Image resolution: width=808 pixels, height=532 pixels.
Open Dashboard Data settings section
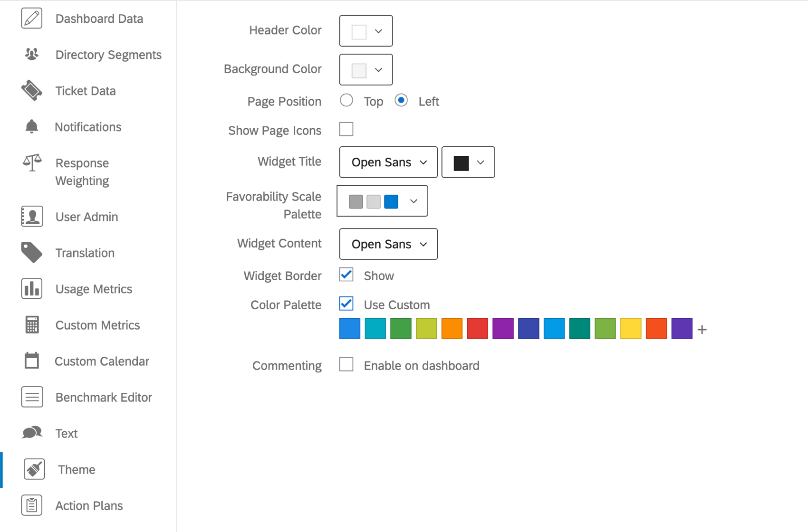tap(99, 19)
